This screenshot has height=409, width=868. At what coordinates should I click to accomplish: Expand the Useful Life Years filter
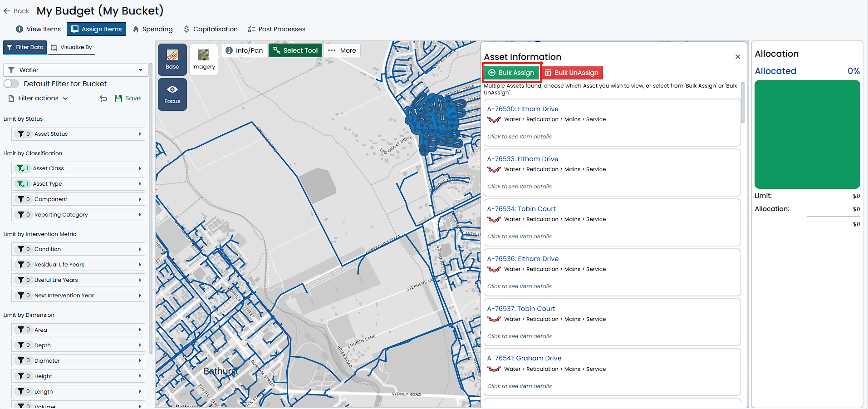(78, 280)
